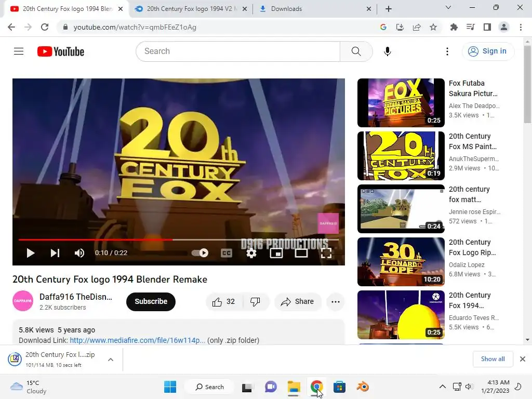
Task: Toggle Chrome side panel
Action: (487, 27)
